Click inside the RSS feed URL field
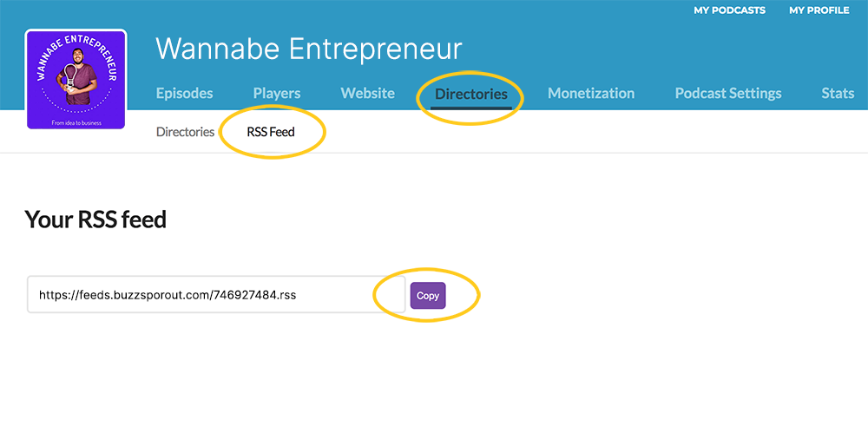Screen dimensions: 868x426 pyautogui.click(x=216, y=295)
